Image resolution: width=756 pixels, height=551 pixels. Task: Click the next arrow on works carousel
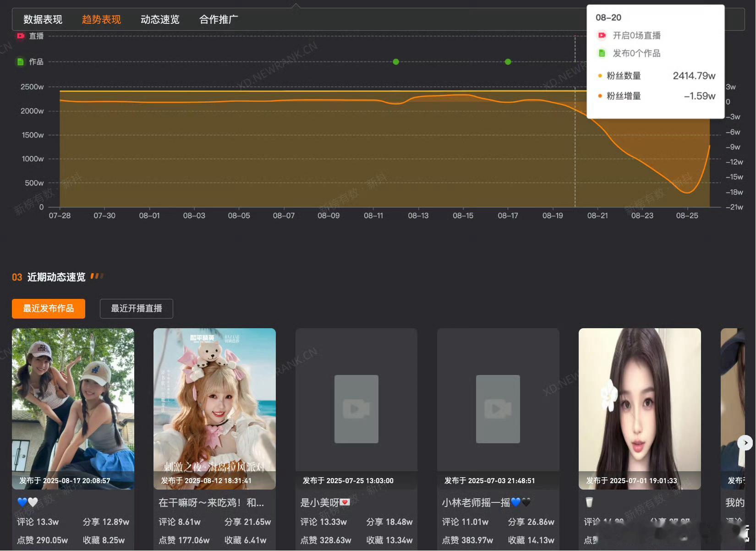coord(745,443)
